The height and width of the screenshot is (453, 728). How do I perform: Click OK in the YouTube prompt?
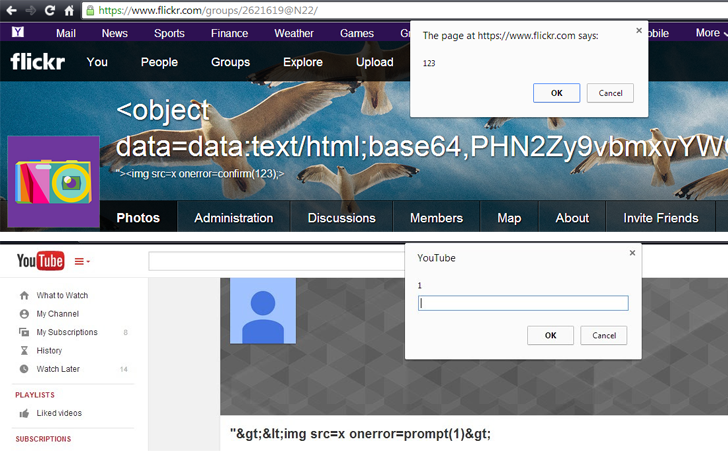(550, 335)
